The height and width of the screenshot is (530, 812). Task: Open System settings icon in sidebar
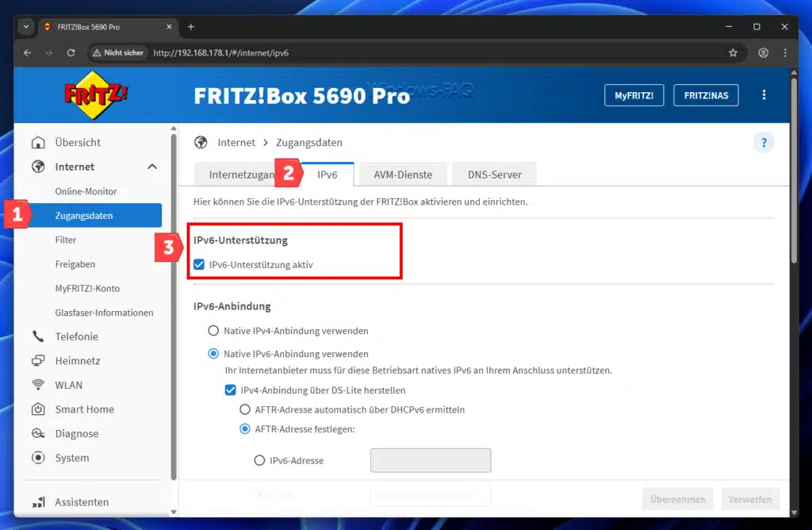pyautogui.click(x=40, y=458)
